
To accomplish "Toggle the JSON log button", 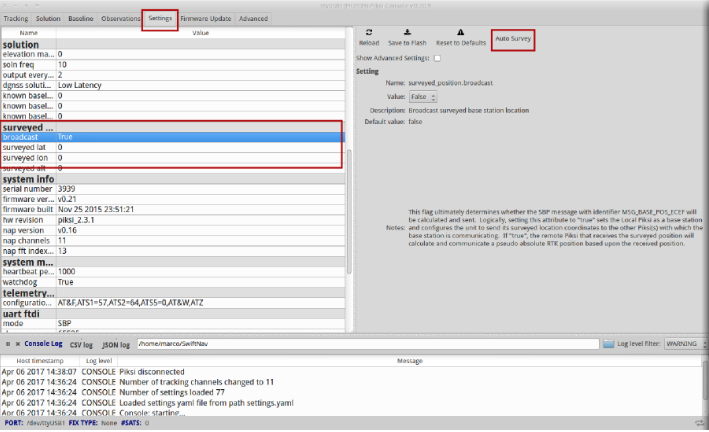I will coord(117,344).
